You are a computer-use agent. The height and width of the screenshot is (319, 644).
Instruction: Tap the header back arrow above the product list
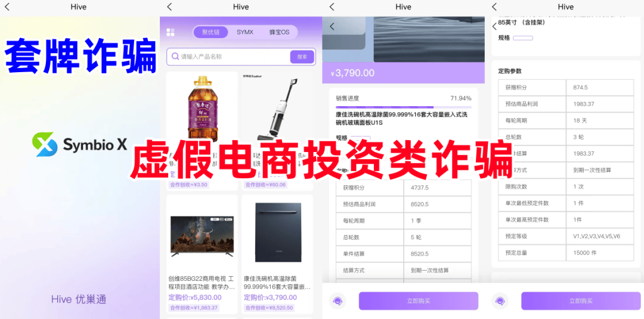click(x=169, y=7)
